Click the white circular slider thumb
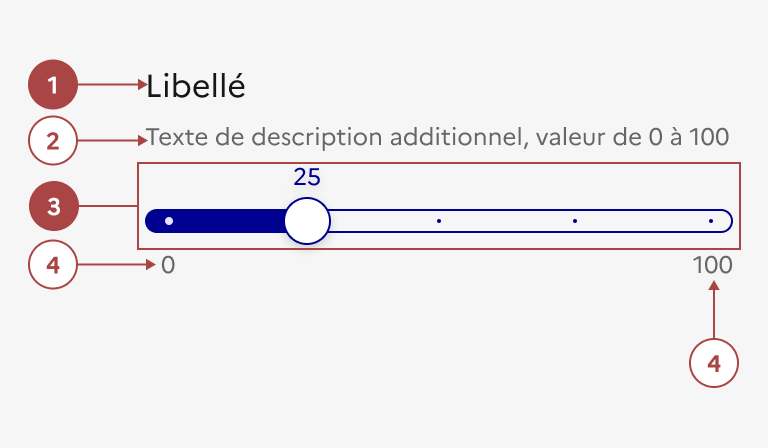Viewport: 768px width, 448px height. [306, 221]
